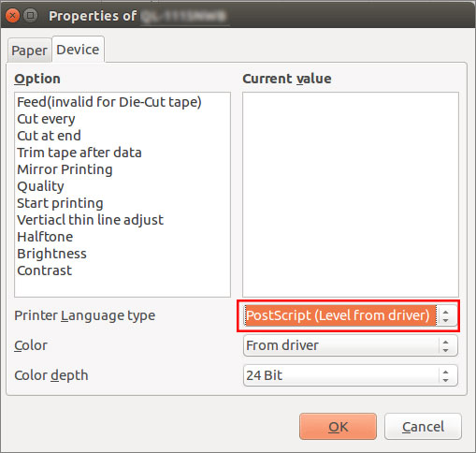Screen dimensions: 476x453
Task: Open the Color depth 24 Bit dropdown
Action: tap(350, 375)
